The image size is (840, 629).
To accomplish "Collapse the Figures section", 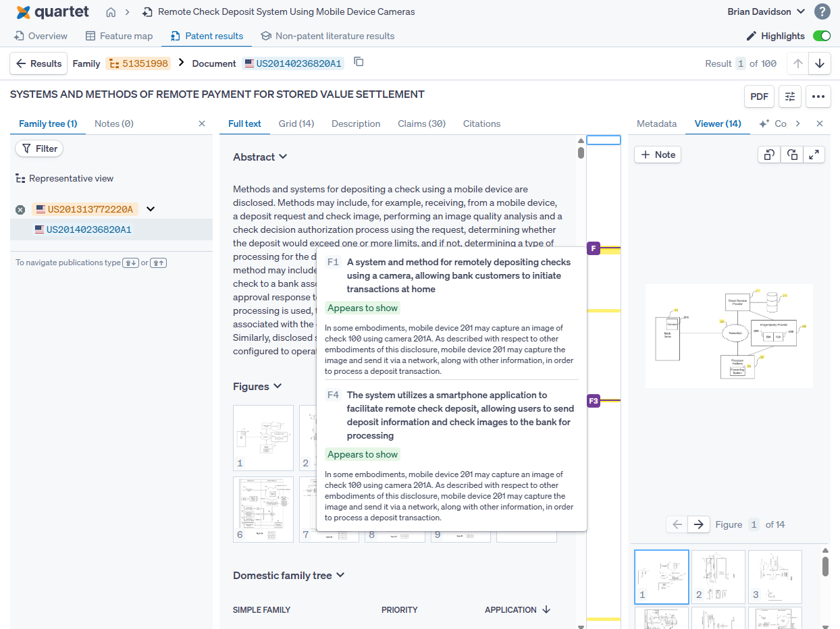I will 276,386.
